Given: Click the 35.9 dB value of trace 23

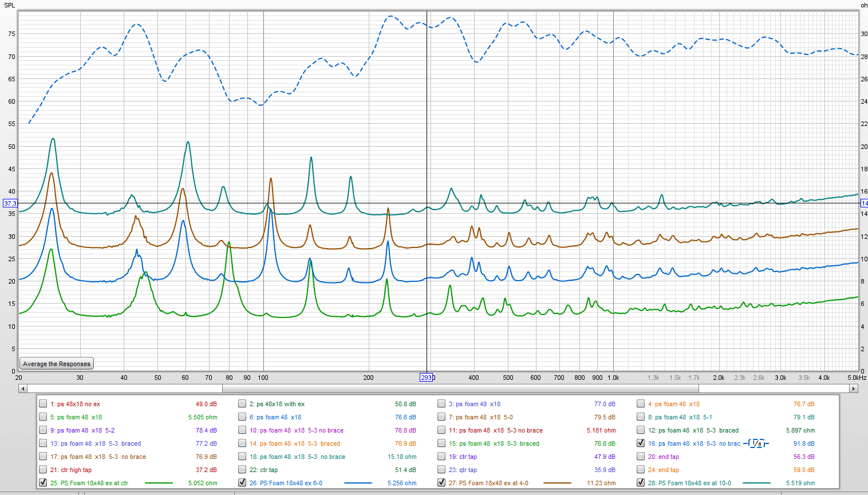Looking at the screenshot, I should coord(605,470).
